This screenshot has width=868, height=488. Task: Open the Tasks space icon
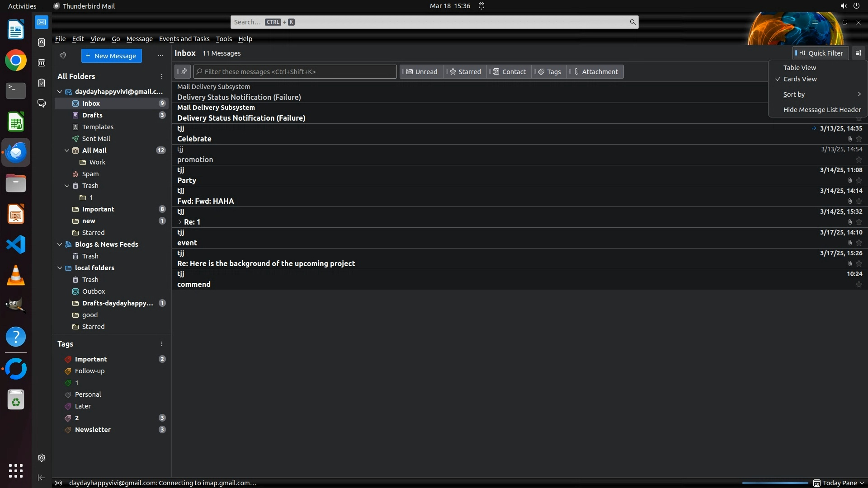click(x=42, y=83)
